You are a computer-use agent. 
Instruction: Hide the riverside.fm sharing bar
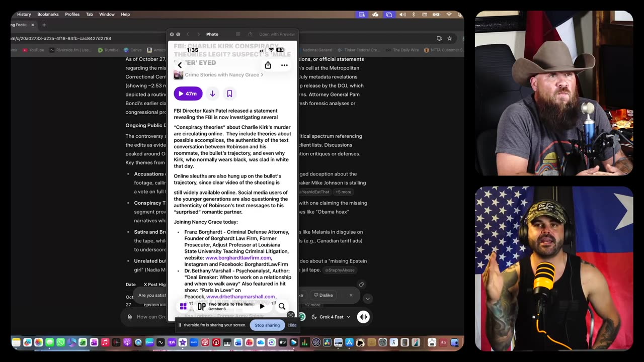(292, 325)
